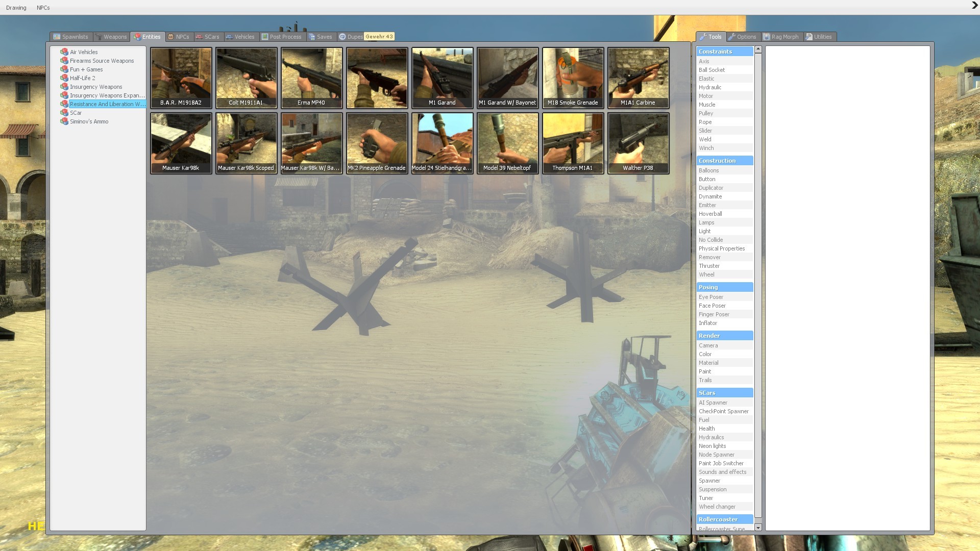The width and height of the screenshot is (980, 551).
Task: Spawn the Mauser Kar98k W/ Bayonet
Action: coord(312,143)
